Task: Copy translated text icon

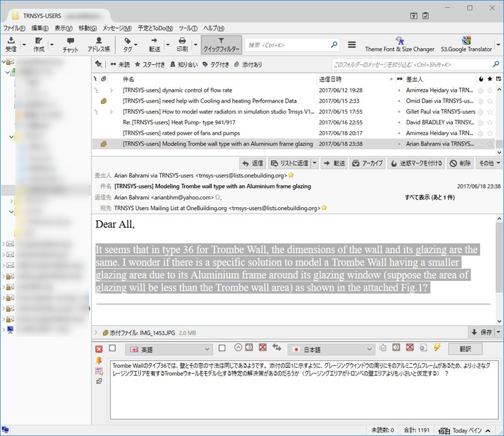Action: (383, 347)
